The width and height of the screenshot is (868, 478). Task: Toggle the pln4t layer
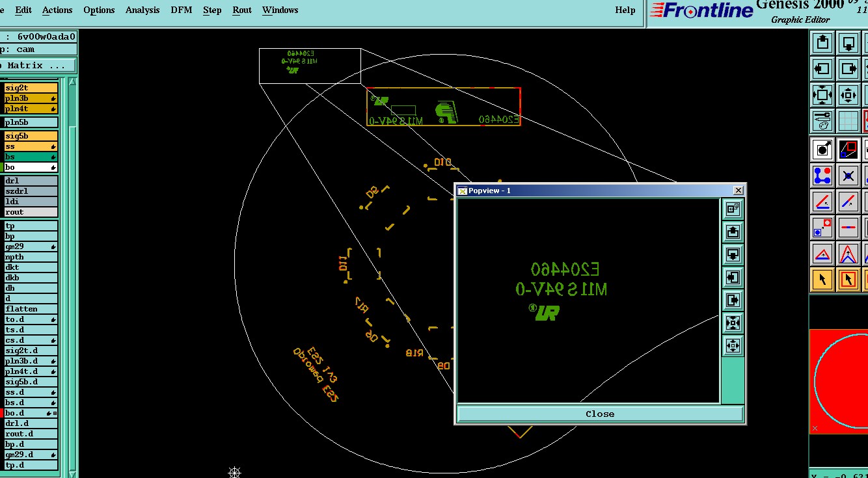point(31,109)
